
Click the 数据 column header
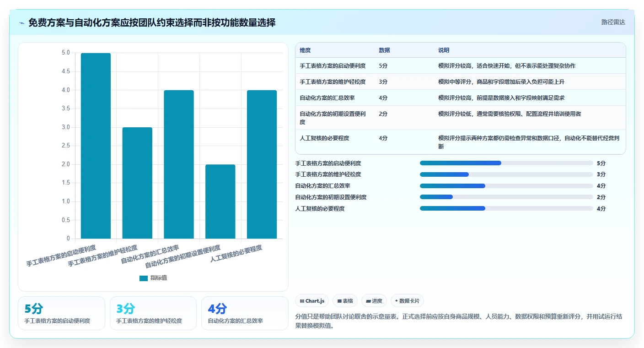(385, 50)
